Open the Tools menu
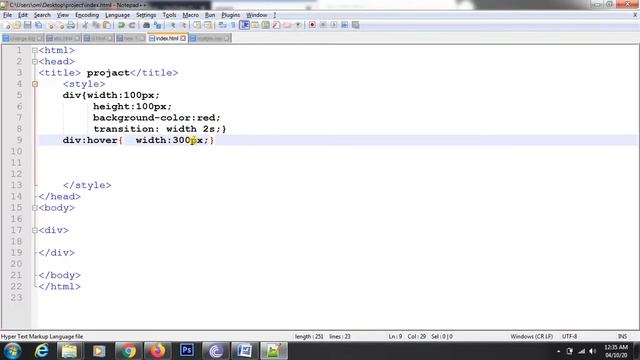 169,15
